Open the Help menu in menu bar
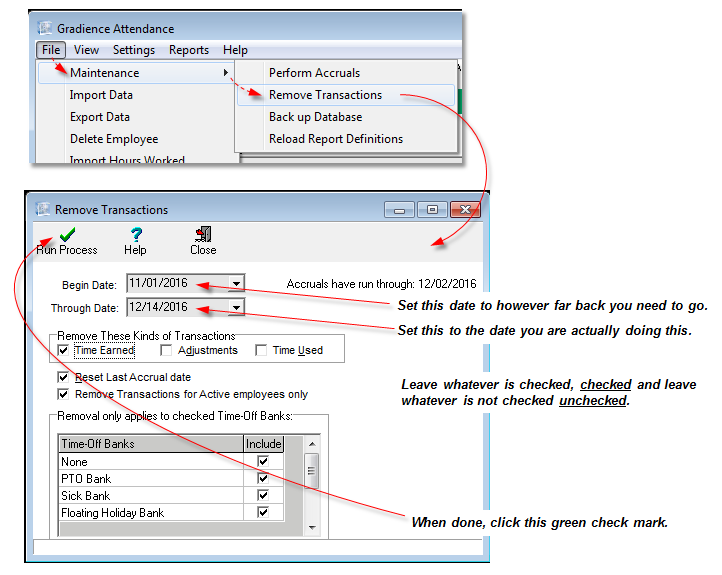 (x=235, y=50)
